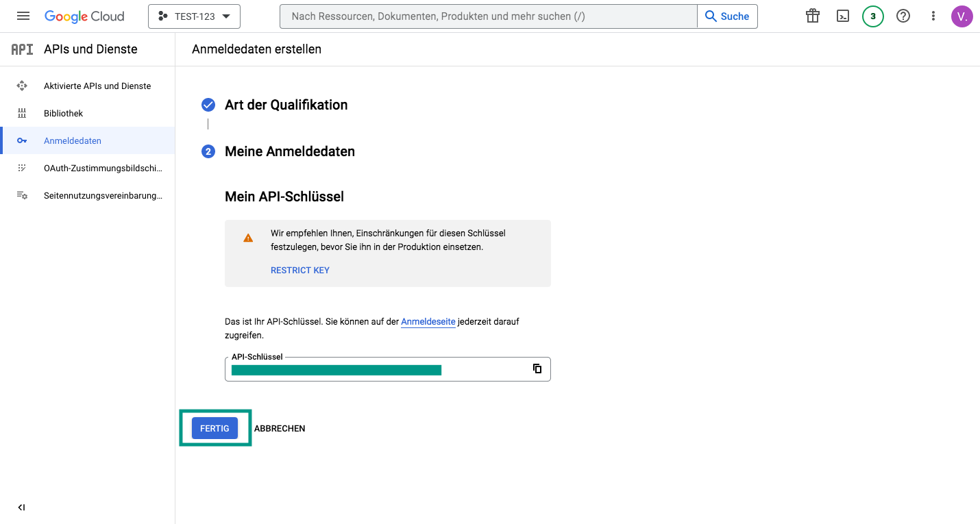Click the RESTRICT KEY link
This screenshot has width=980, height=524.
(x=300, y=270)
